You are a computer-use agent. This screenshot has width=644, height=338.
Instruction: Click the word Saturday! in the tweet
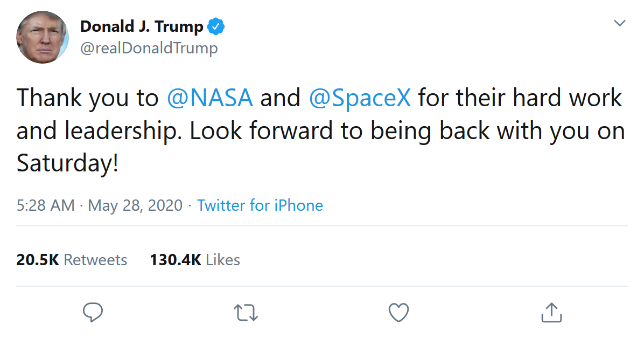pos(67,164)
